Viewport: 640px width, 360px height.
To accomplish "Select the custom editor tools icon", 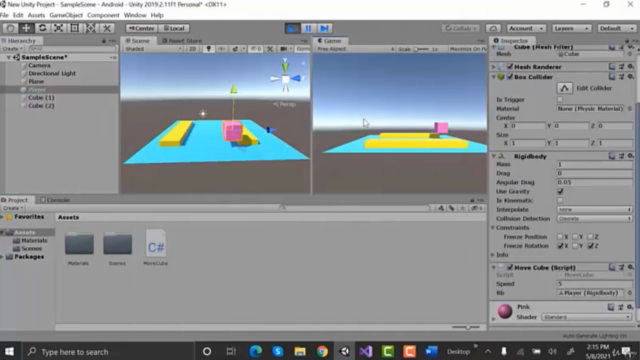I will (107, 28).
